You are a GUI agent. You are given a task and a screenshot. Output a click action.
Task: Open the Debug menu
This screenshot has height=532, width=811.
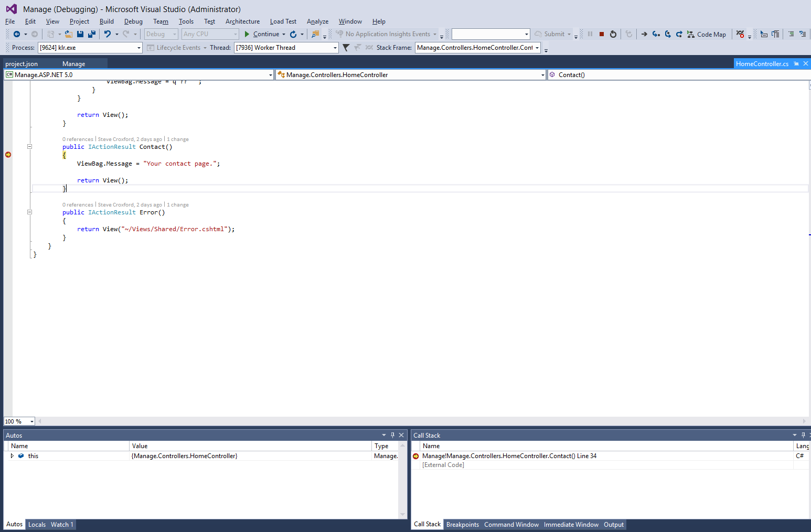pyautogui.click(x=133, y=21)
